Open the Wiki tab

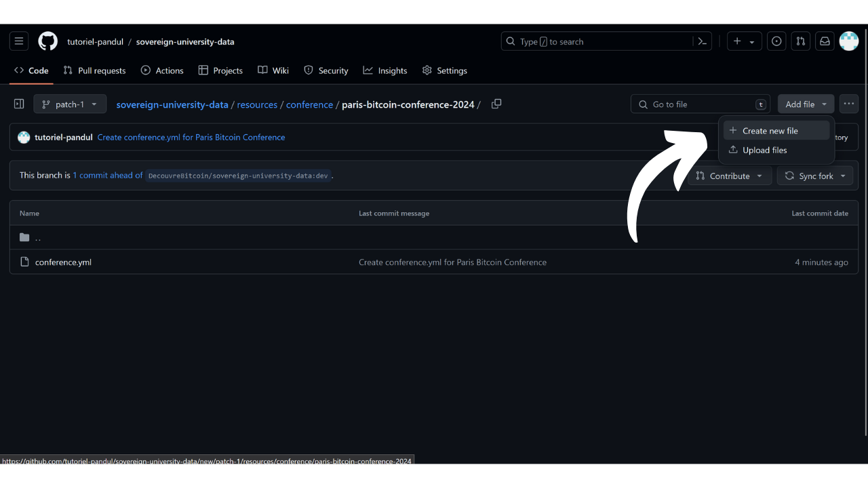(273, 70)
